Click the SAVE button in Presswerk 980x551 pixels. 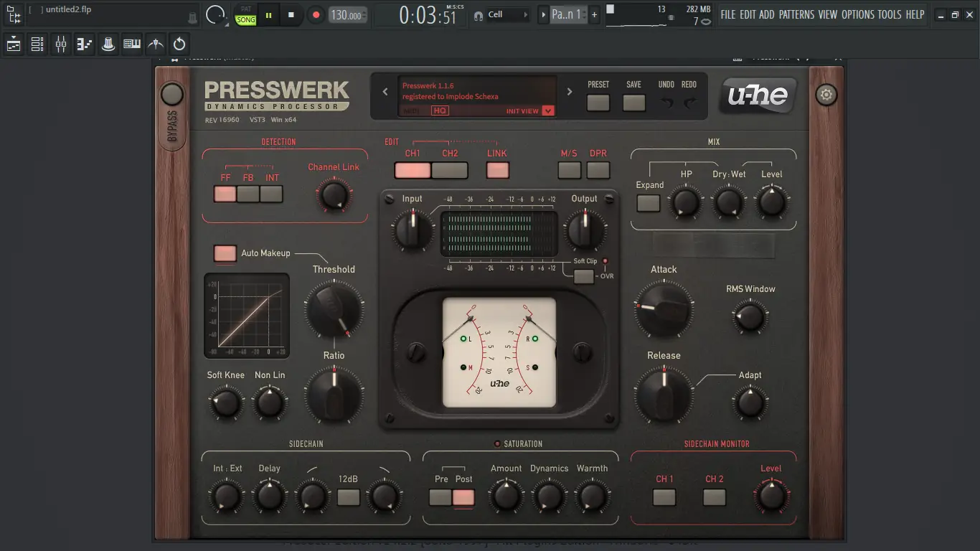pos(633,103)
